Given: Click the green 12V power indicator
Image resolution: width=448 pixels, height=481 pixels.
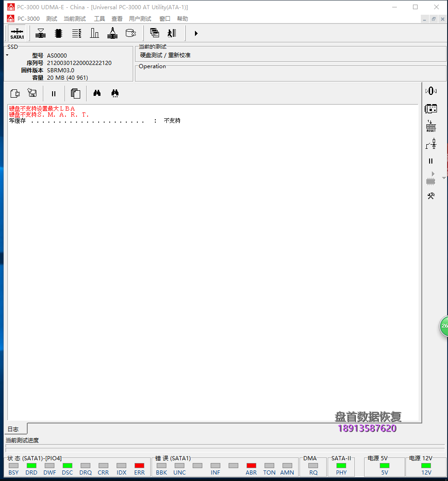Looking at the screenshot, I should (x=426, y=466).
